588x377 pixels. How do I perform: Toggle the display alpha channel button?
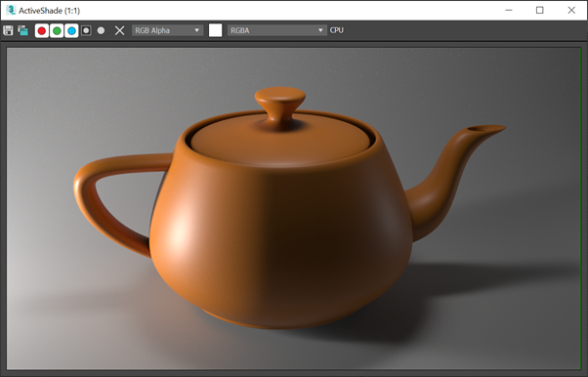point(86,30)
